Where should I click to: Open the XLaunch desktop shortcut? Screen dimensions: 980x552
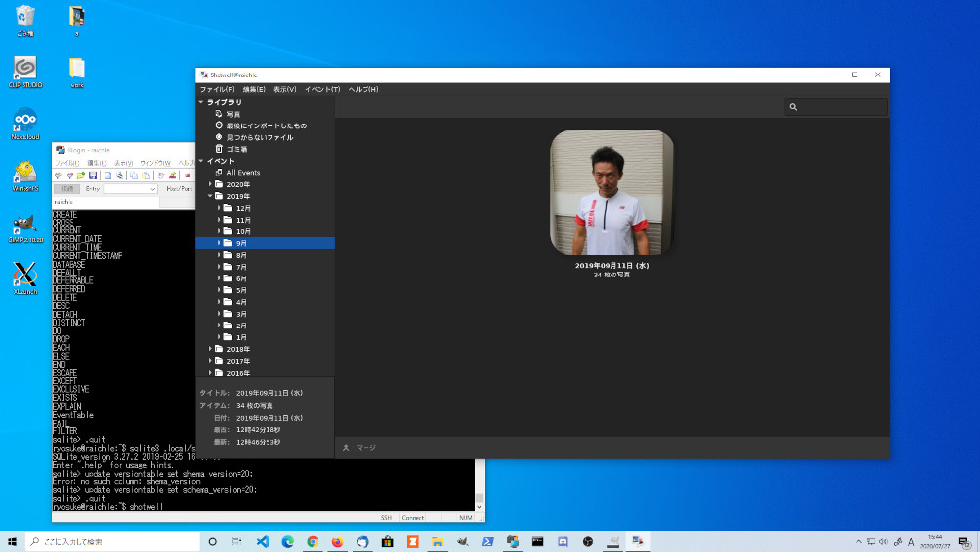pos(25,278)
